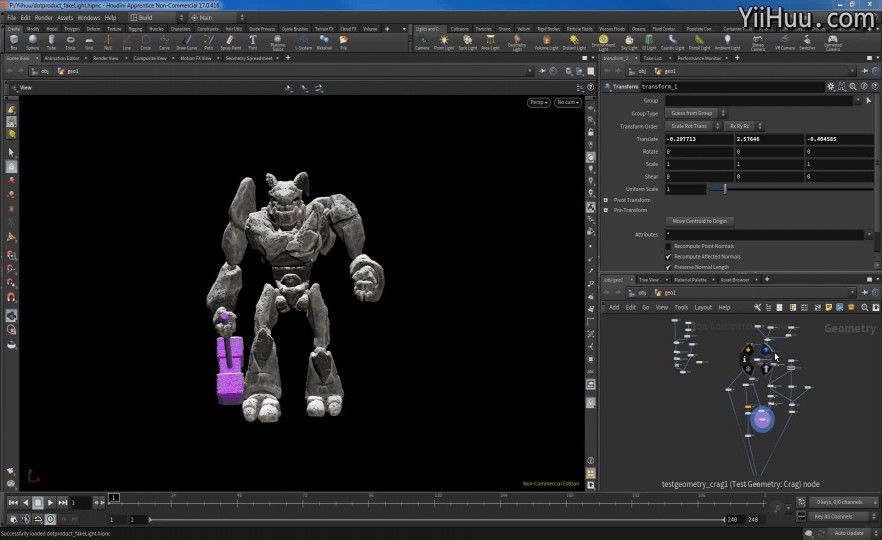Click the Attributes input field
The width and height of the screenshot is (882, 540).
pos(765,235)
